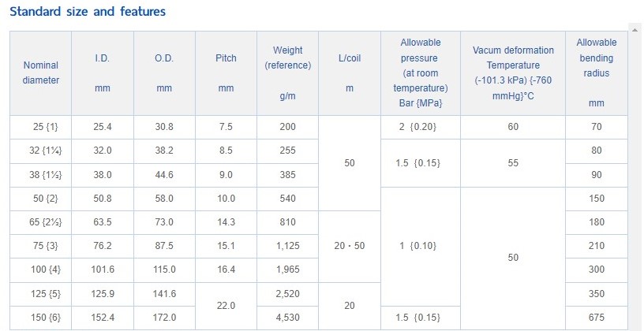
Task: Click the scrollbar up arrow
Action: click(636, 27)
